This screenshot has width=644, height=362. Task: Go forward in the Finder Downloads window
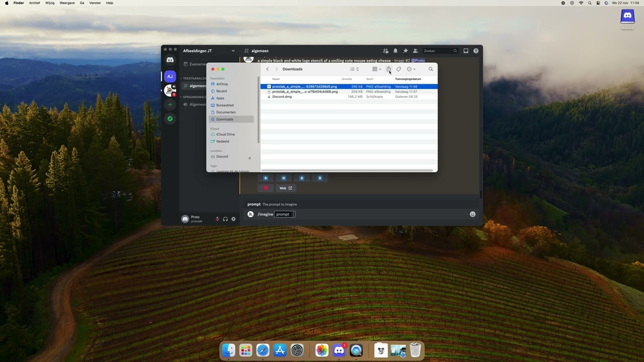pyautogui.click(x=276, y=69)
